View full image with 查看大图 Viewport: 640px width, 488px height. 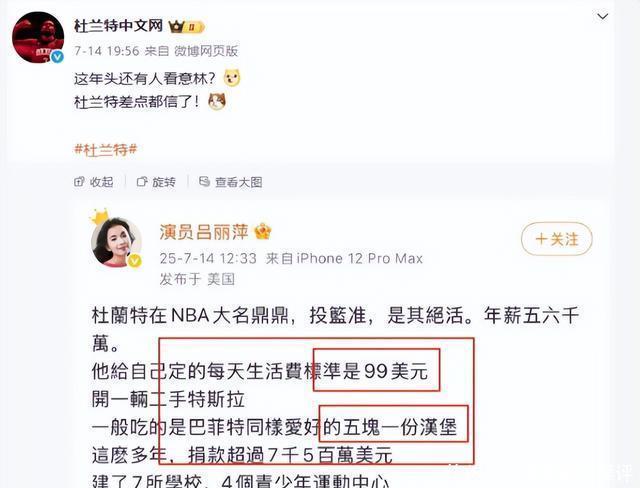tap(231, 182)
